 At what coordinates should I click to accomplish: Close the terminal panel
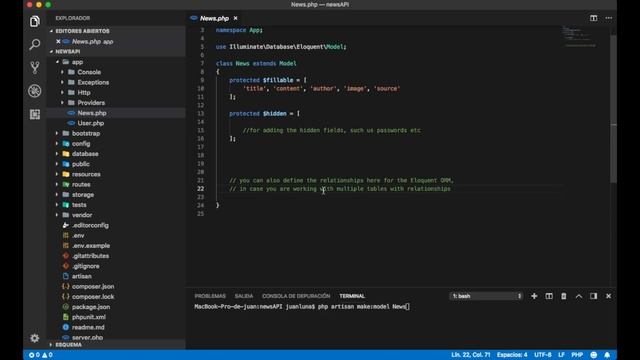608,296
